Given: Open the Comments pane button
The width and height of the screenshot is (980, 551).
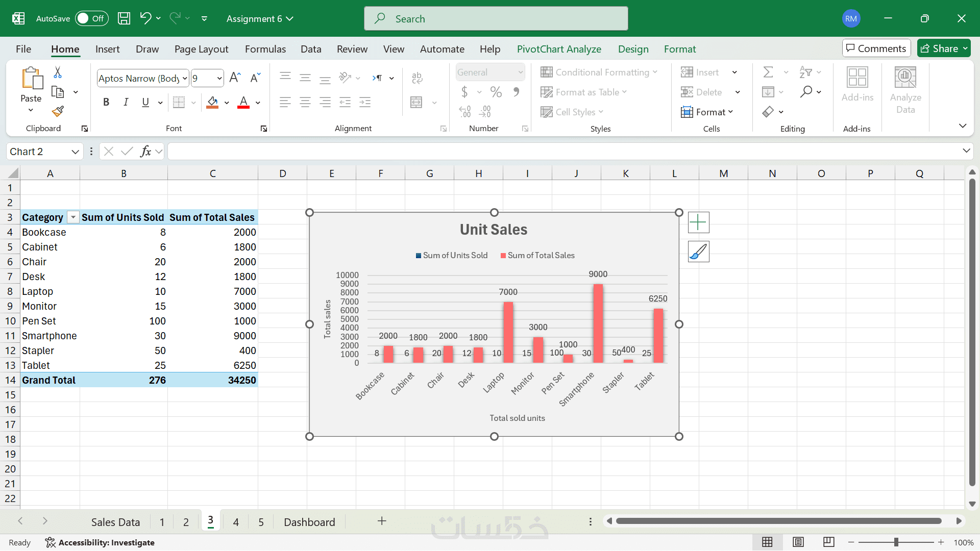Looking at the screenshot, I should [x=876, y=48].
